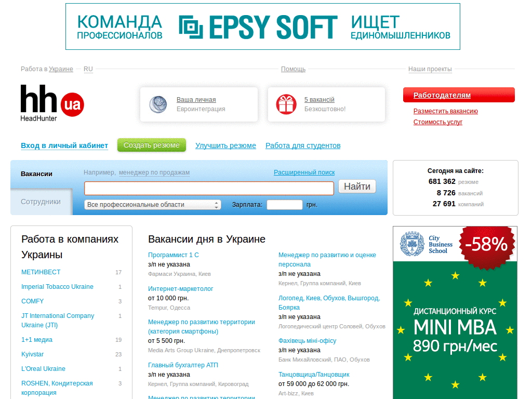Screen dimensions: 532x399
Task: Open the 1+1 медиа company link
Action: point(37,340)
